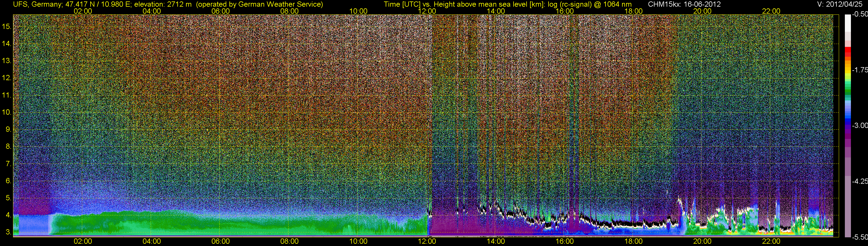Viewport: 868px width, 246px height.
Task: Select the -1.75 value on the color scale
Action: point(860,70)
